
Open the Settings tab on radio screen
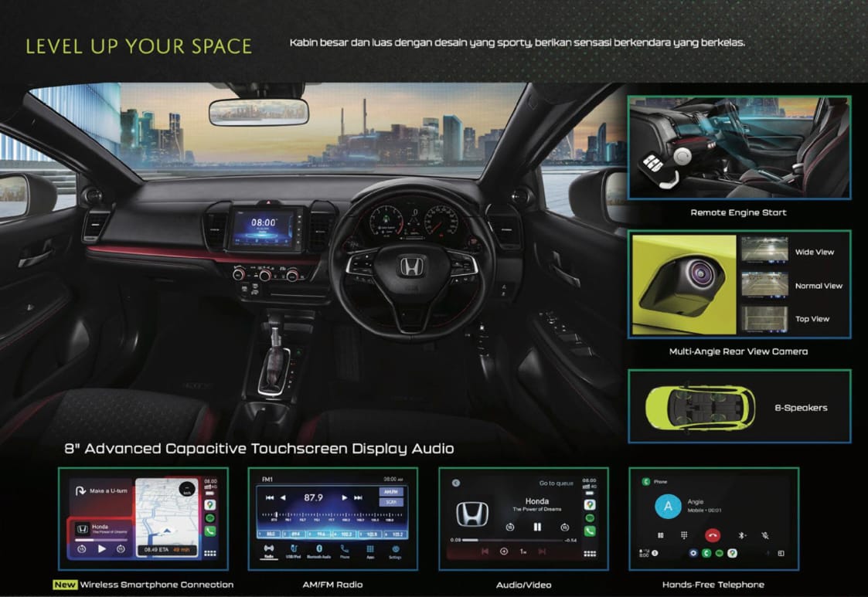(x=395, y=551)
